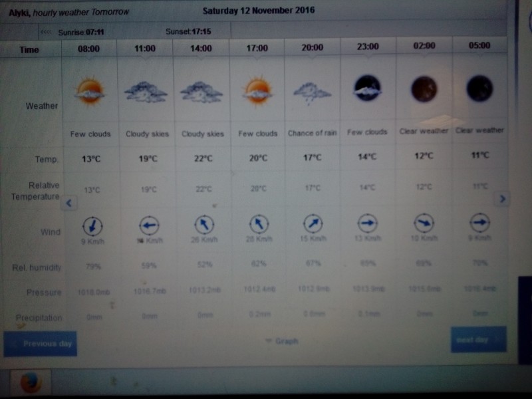Viewport: 532px width, 399px height.
Task: Click the 'Relative Temperature' row label
Action: (x=35, y=191)
